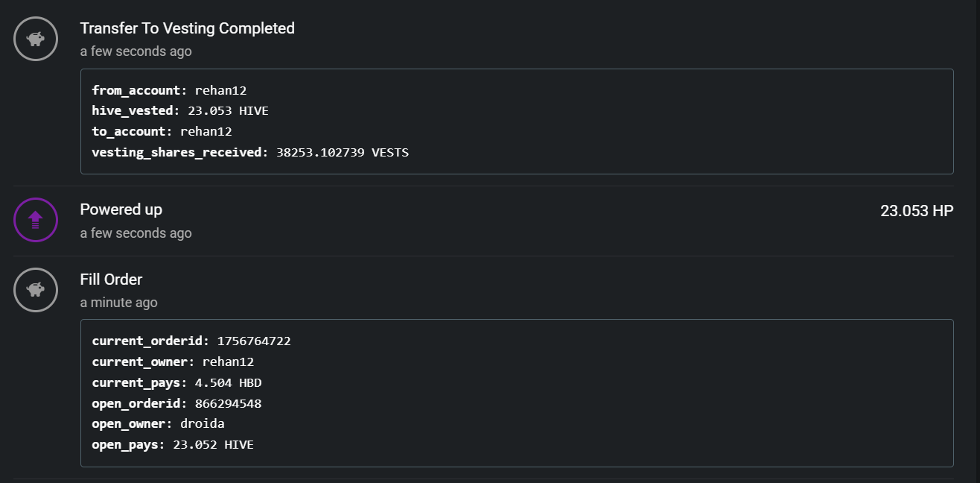Click the hive_vested 23.053 HIVE line
The height and width of the screenshot is (483, 980).
[179, 111]
